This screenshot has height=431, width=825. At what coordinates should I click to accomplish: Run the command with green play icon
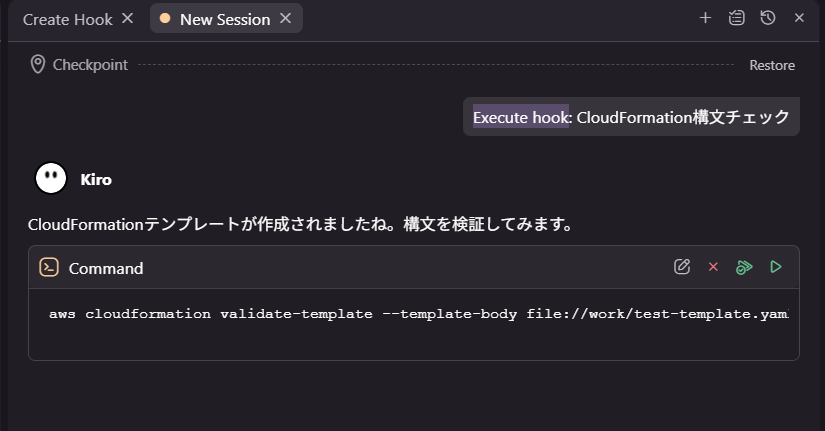pos(775,267)
